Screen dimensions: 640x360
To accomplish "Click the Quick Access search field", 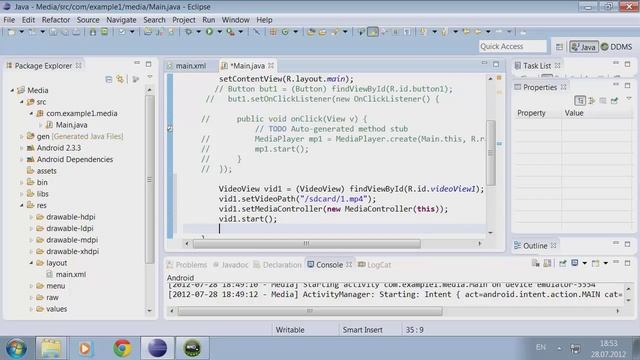I will coord(512,47).
